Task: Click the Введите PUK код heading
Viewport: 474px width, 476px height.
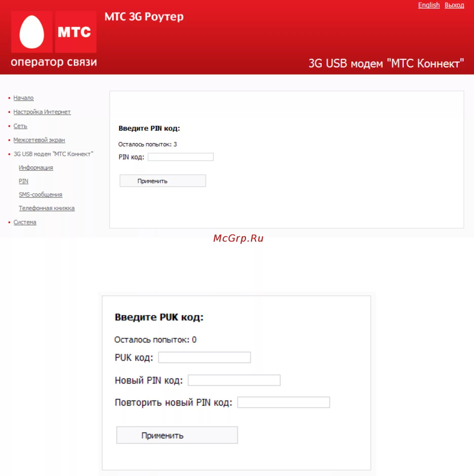Action: point(159,317)
